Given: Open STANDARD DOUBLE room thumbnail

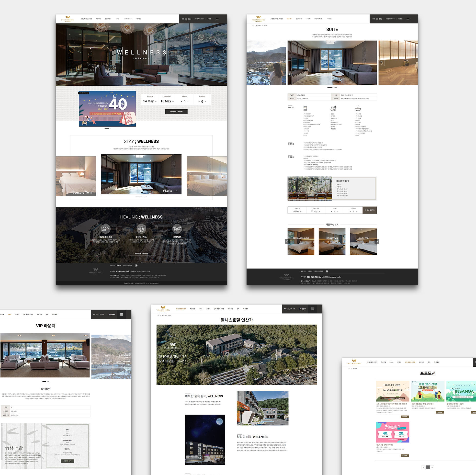Looking at the screenshot, I should coord(301,241).
